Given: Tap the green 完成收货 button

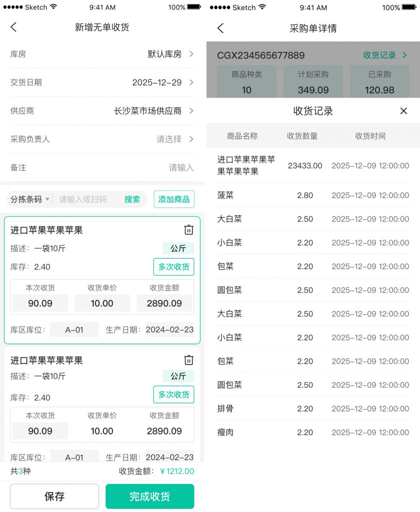Looking at the screenshot, I should [149, 496].
